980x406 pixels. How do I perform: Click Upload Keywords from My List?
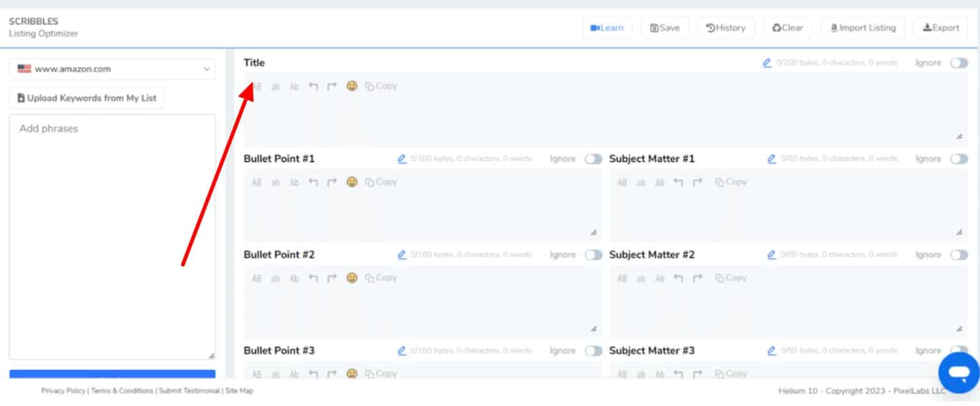pos(87,98)
